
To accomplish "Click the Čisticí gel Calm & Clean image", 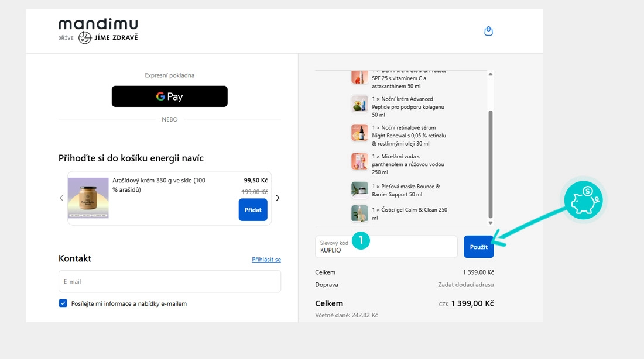I will 359,213.
